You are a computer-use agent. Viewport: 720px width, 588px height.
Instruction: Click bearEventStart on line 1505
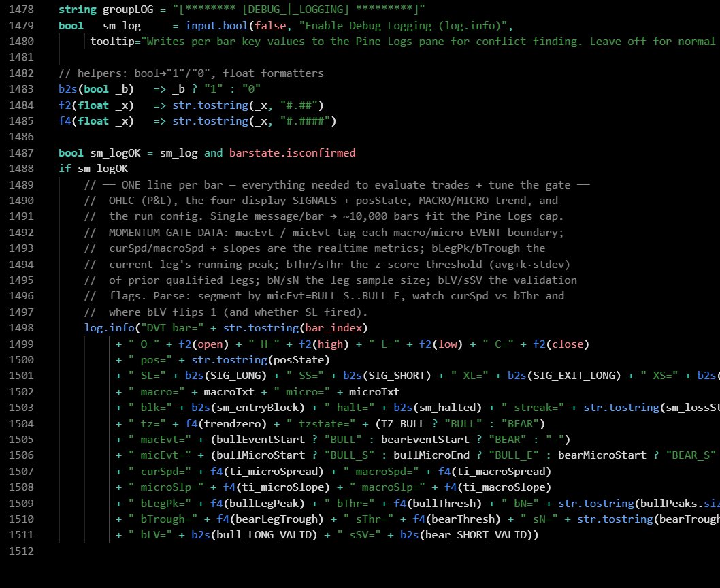pyautogui.click(x=425, y=440)
